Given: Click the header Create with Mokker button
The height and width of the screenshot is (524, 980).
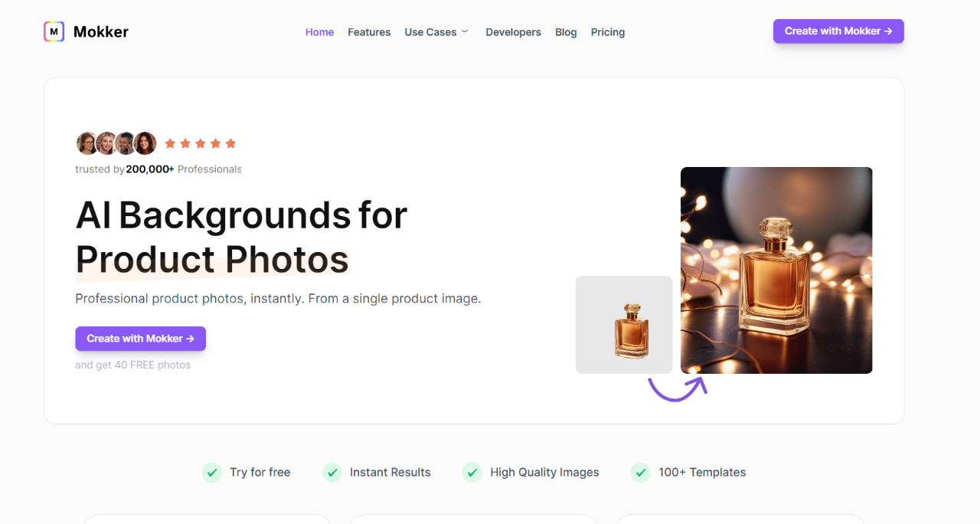Looking at the screenshot, I should [x=838, y=31].
